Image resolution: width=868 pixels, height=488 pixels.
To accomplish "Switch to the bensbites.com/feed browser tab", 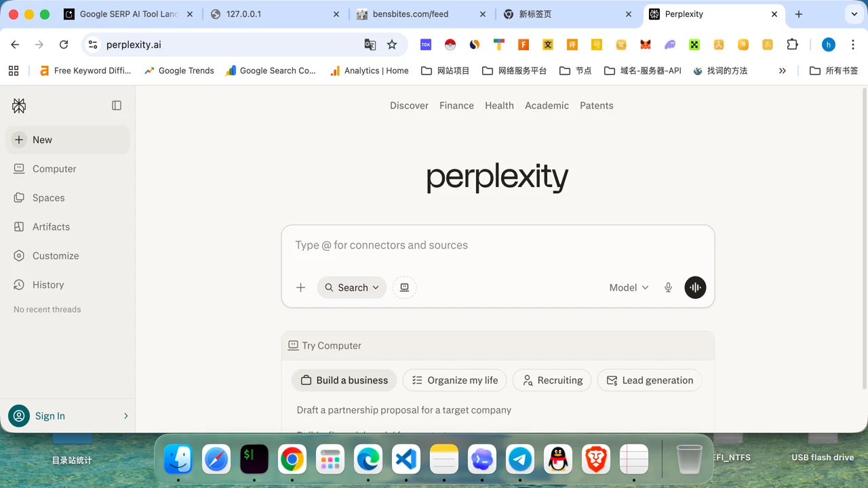I will point(421,14).
